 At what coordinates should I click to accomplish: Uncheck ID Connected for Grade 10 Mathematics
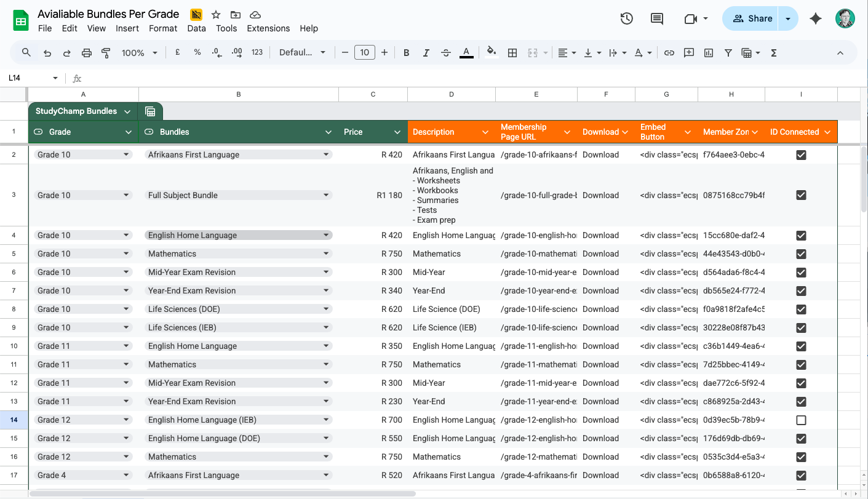(801, 254)
